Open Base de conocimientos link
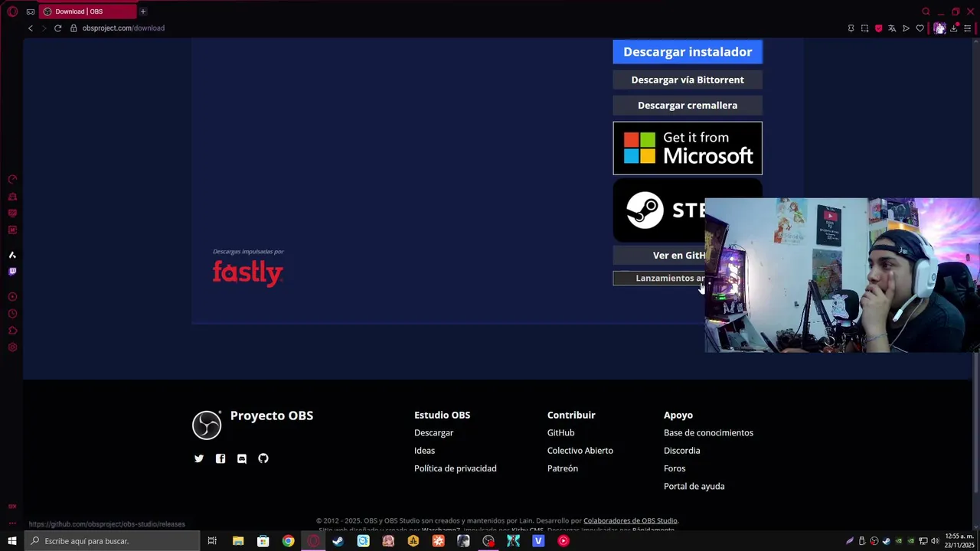980x551 pixels. click(x=708, y=433)
